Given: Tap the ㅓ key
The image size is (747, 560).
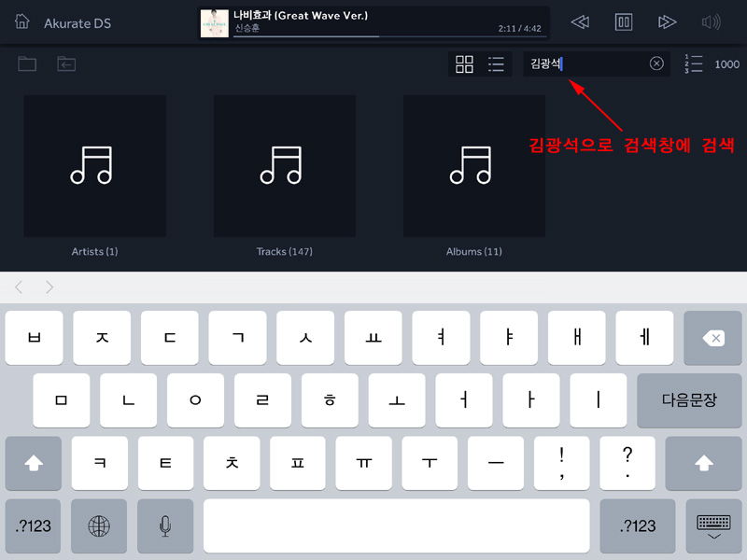Looking at the screenshot, I should tap(464, 400).
